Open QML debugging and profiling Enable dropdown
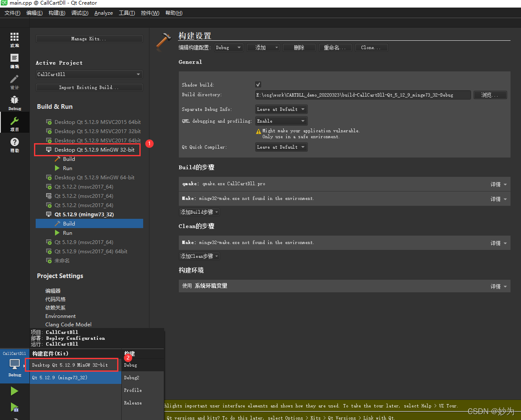Image resolution: width=521 pixels, height=420 pixels. point(281,121)
